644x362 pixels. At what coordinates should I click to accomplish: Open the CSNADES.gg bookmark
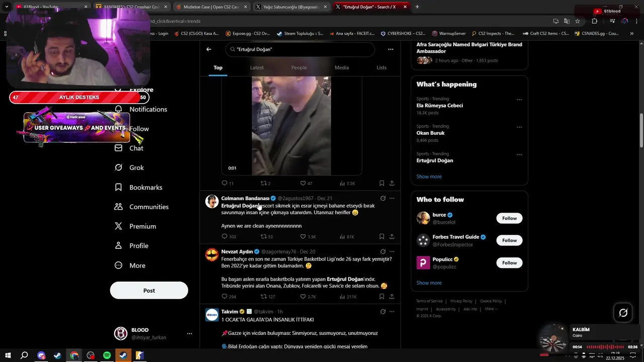596,34
